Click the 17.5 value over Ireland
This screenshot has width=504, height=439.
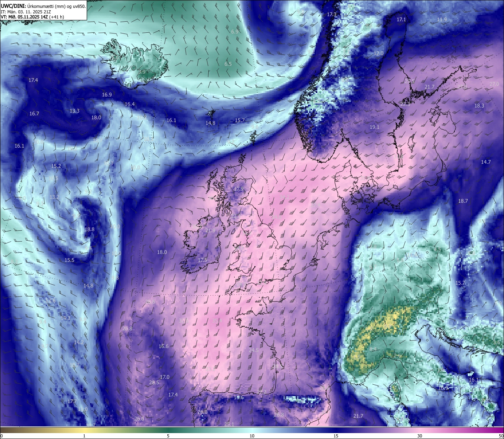pos(202,260)
